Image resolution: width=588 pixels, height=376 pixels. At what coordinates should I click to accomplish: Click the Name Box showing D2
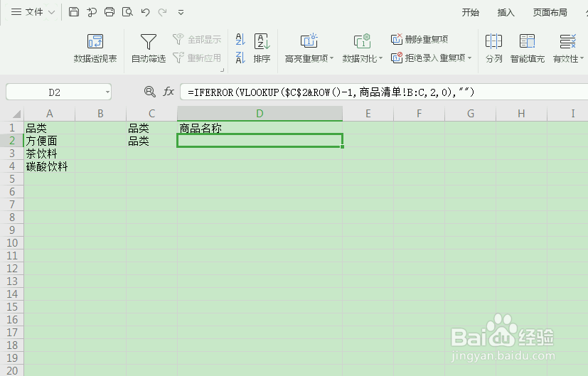coord(54,92)
